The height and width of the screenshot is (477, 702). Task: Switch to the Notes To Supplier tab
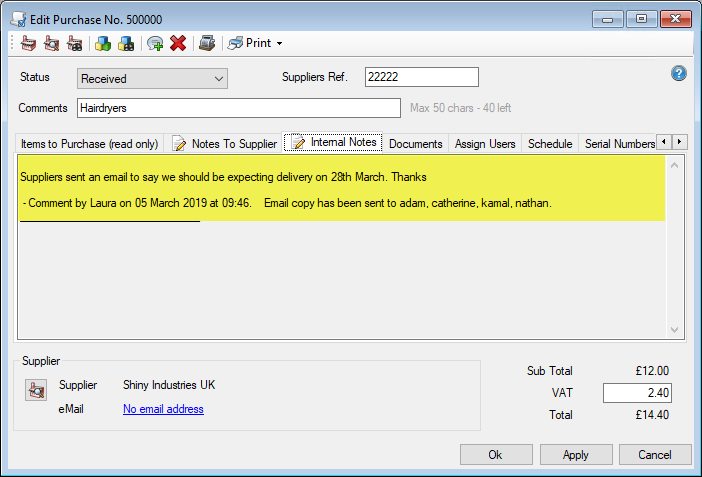tap(225, 144)
